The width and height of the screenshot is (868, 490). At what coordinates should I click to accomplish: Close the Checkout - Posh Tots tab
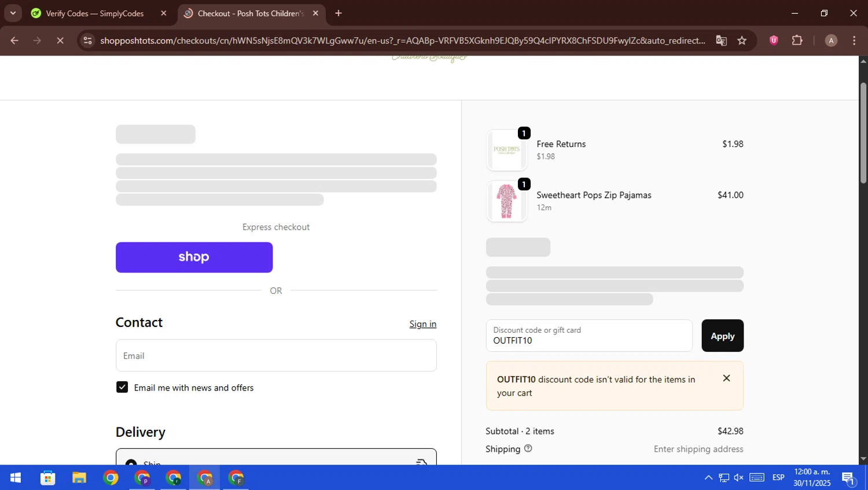pyautogui.click(x=315, y=13)
